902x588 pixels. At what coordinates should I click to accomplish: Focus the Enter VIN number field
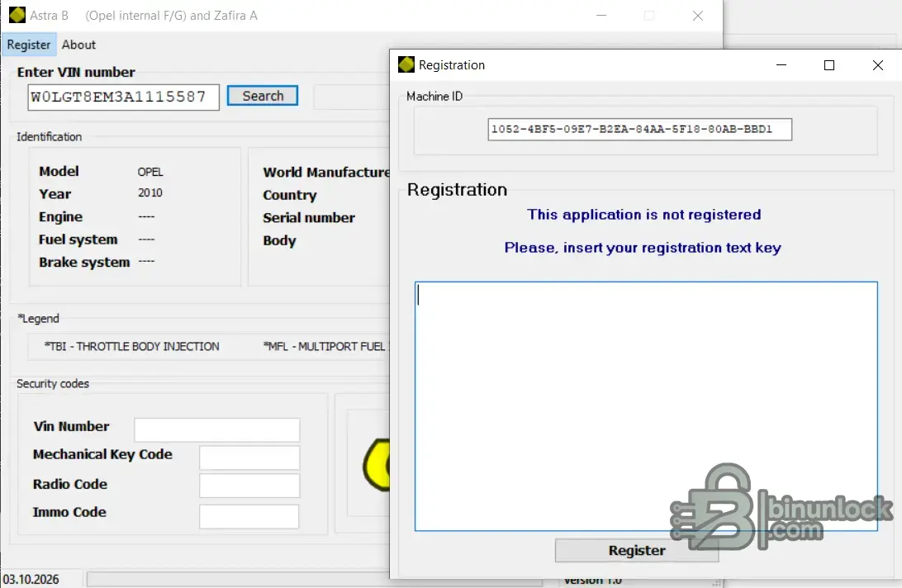tap(123, 97)
